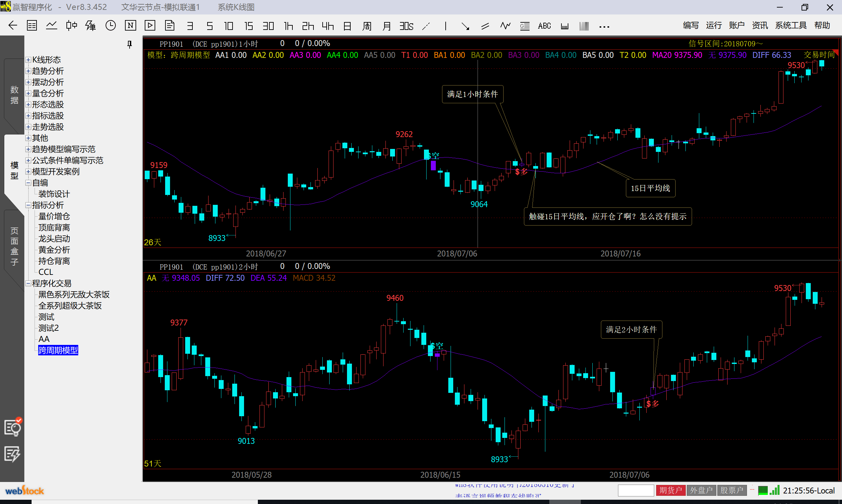Screen dimensions: 842x504
Task: Select the arrow line drawing tool
Action: (465, 26)
